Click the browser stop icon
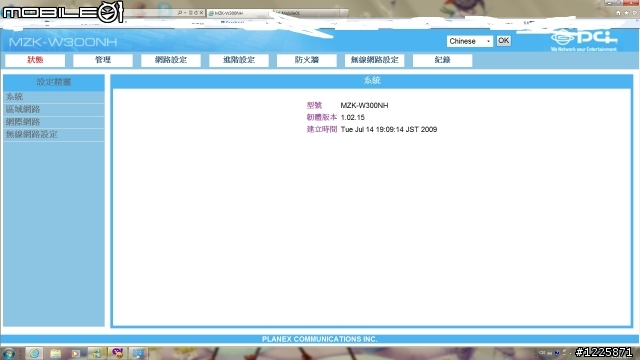Screen dimensions: 640x360 coord(201,13)
